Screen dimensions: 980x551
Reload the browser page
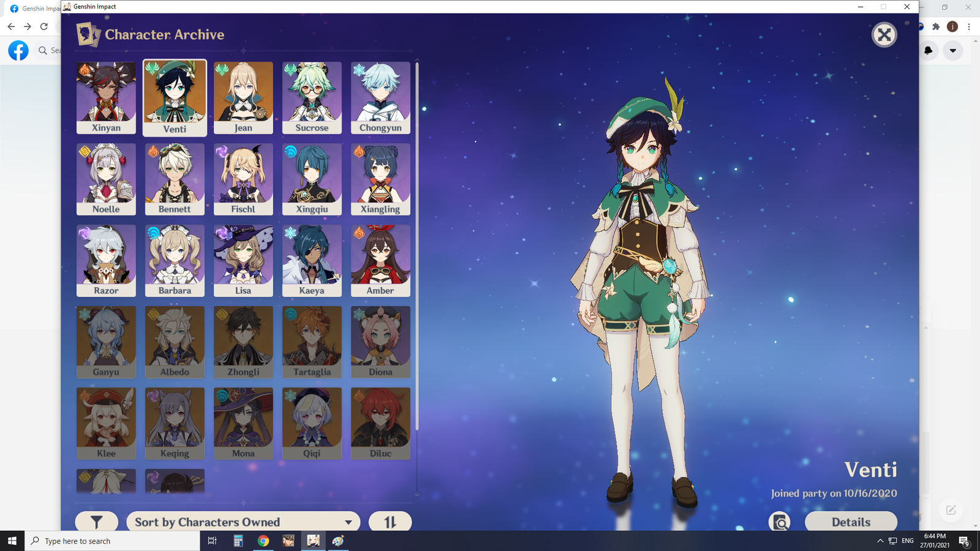coord(44,26)
